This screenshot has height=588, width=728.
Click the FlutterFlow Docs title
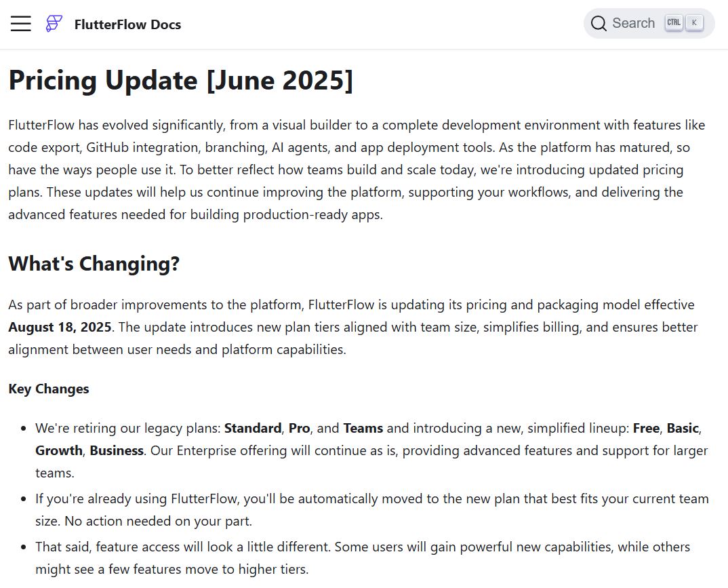[x=127, y=24]
